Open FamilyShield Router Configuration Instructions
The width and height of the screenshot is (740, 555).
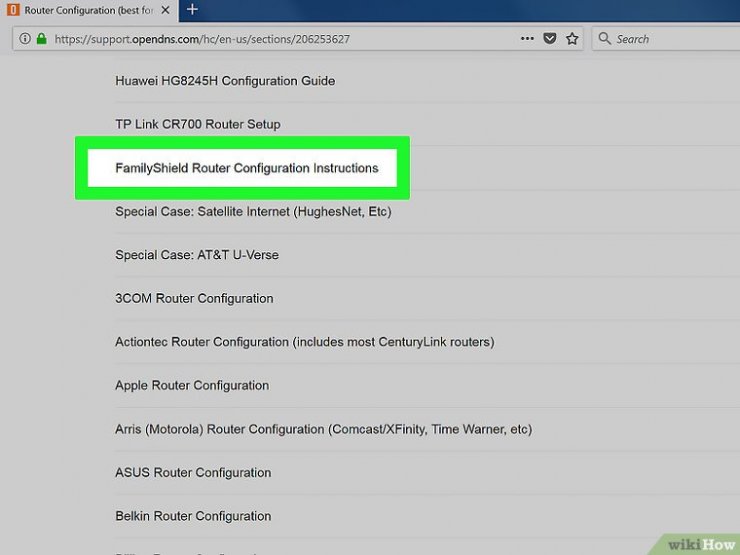click(x=247, y=168)
